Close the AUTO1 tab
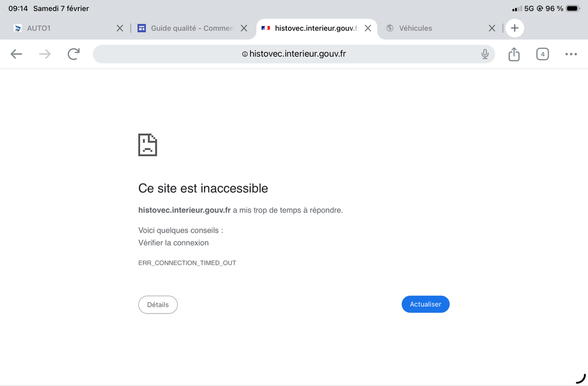Screen dimensions: 588x386 click(x=120, y=28)
